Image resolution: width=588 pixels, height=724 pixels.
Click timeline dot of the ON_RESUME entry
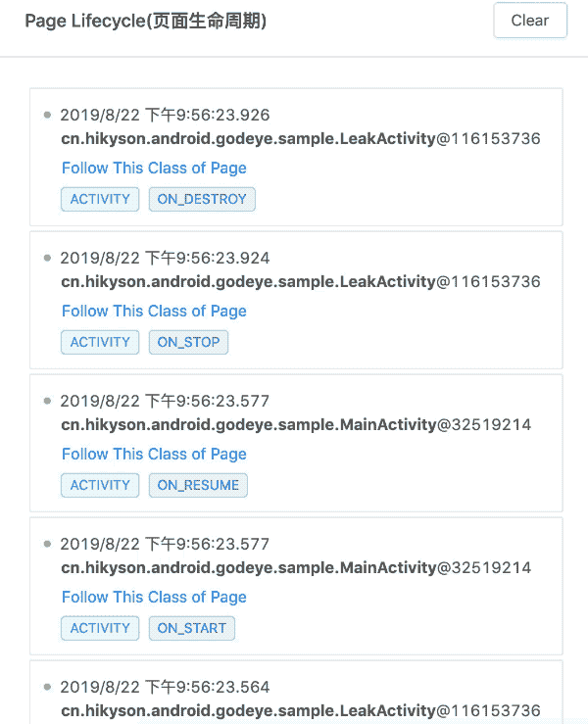point(47,401)
